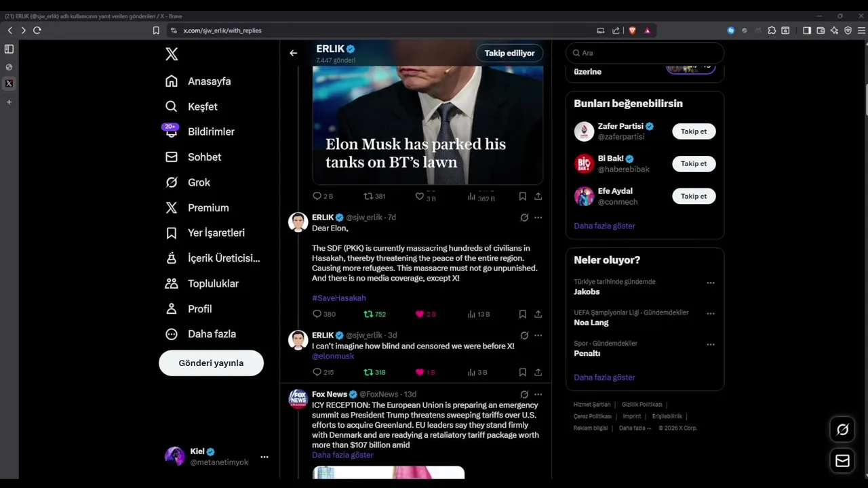
Task: Open Brave Rewards triangle icon
Action: 648,30
